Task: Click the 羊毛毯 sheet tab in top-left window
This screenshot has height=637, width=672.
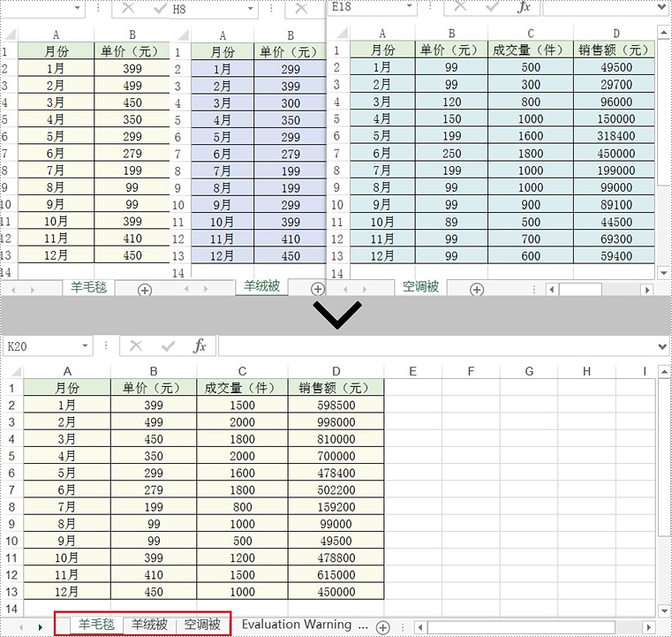Action: point(88,287)
